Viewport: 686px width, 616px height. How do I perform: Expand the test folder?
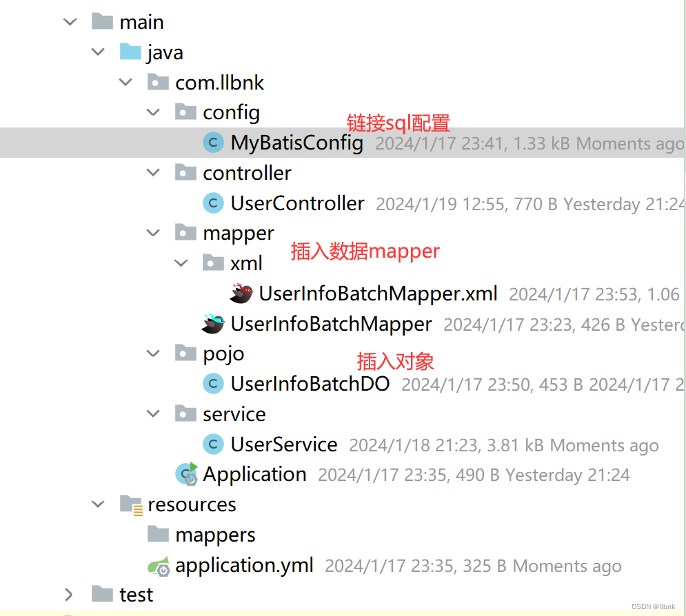tap(69, 595)
